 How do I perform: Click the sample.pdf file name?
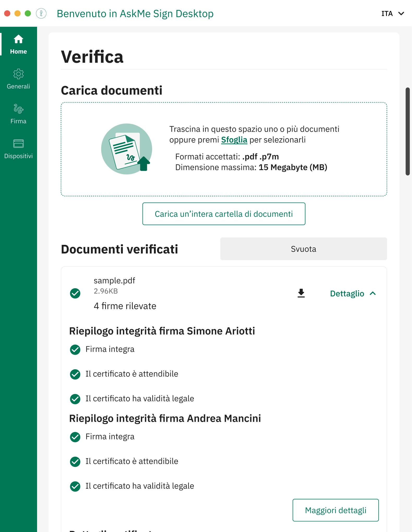click(x=114, y=281)
